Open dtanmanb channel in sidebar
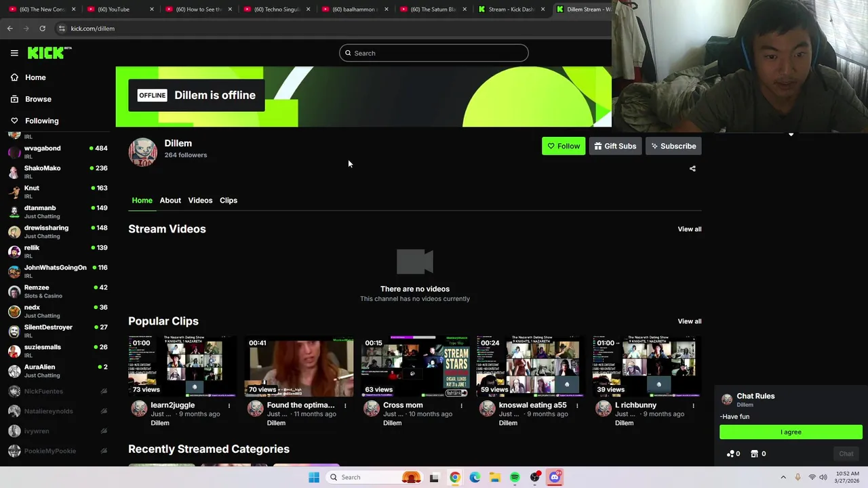This screenshot has height=488, width=868. coord(58,211)
